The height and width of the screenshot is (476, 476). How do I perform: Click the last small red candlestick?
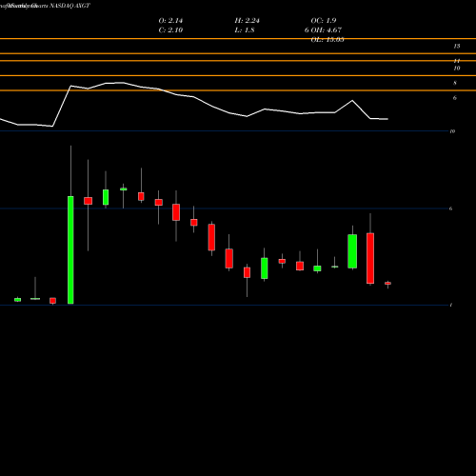coord(387,283)
